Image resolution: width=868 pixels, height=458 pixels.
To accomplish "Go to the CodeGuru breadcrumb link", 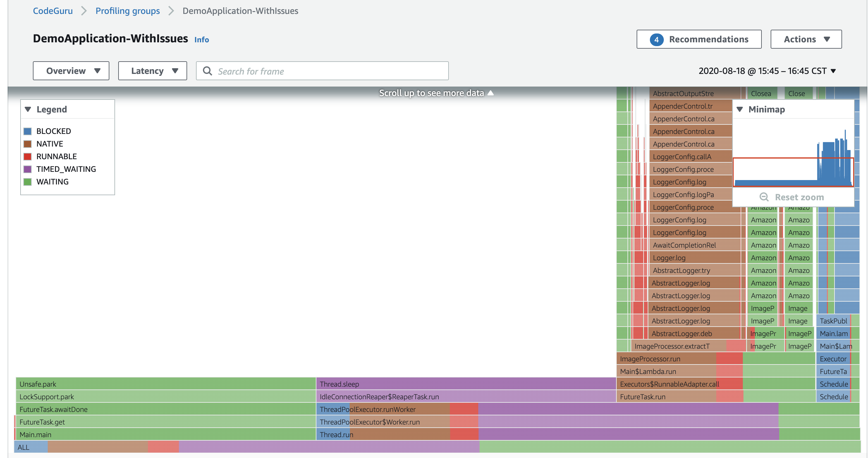I will pos(53,11).
